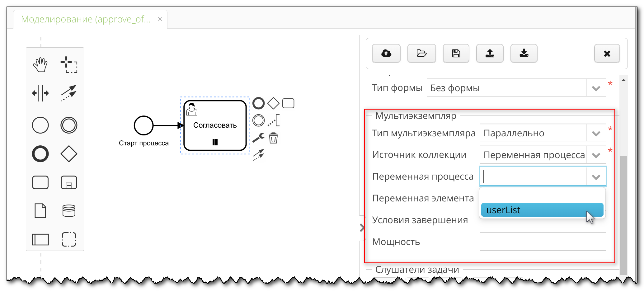Upload the diagram using the cloud button
The width and height of the screenshot is (644, 292).
[x=386, y=53]
